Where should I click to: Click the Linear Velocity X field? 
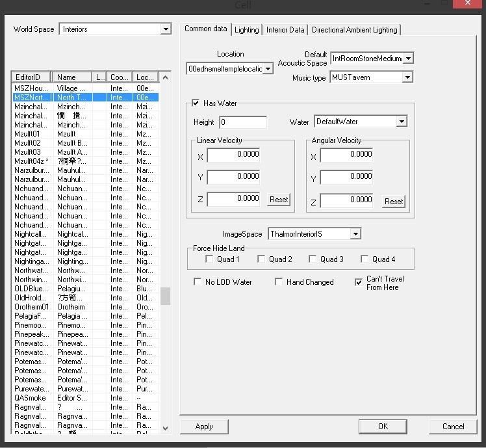pyautogui.click(x=234, y=155)
